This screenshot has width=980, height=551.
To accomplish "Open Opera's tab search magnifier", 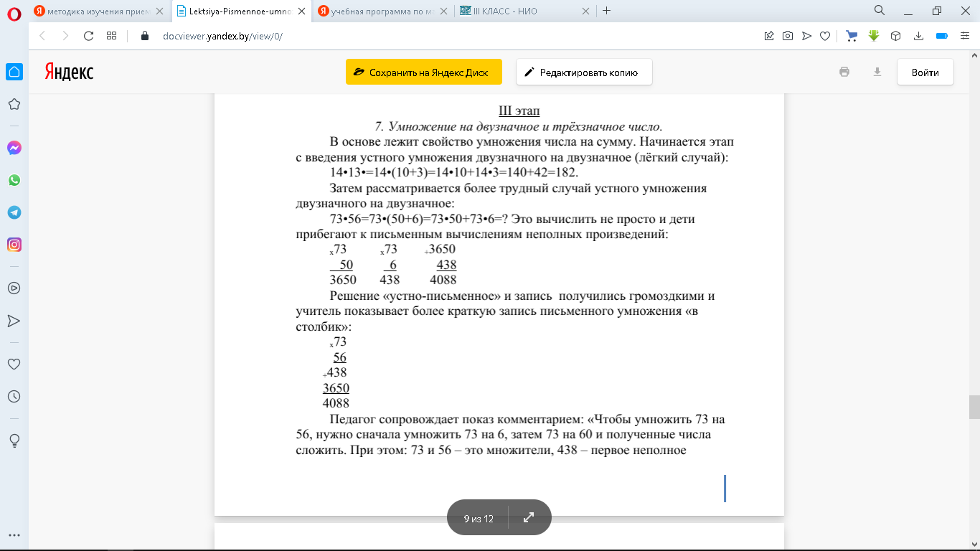I will (x=880, y=11).
